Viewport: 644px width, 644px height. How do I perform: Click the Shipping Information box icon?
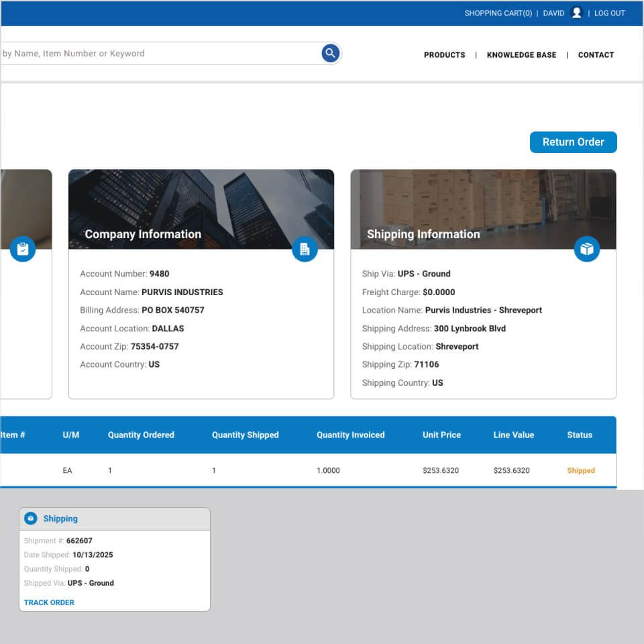587,250
